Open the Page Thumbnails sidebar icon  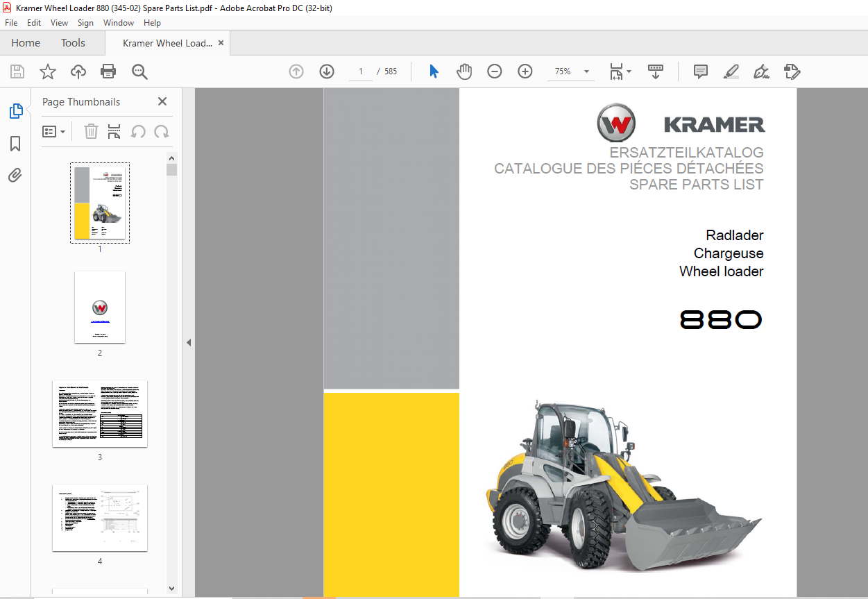[x=15, y=110]
